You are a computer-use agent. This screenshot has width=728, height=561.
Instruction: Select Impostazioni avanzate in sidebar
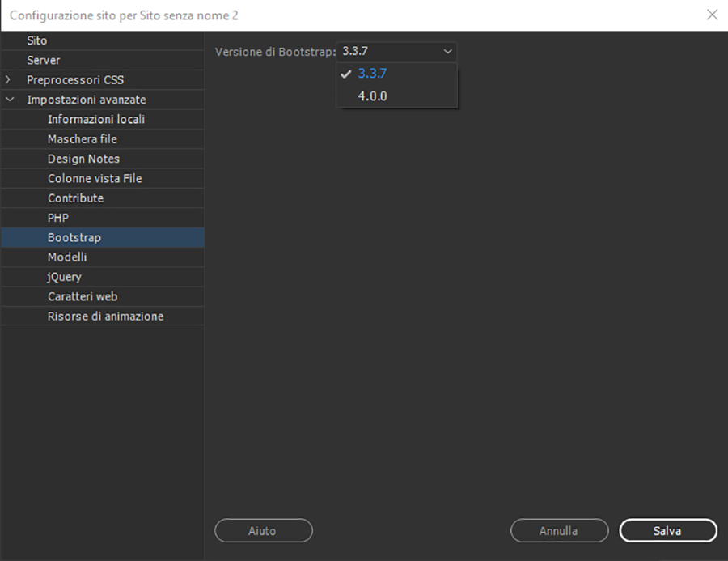click(x=102, y=100)
